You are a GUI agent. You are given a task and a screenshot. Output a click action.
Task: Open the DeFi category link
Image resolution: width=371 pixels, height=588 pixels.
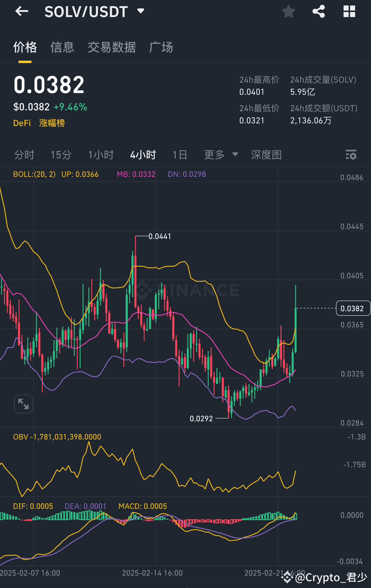(22, 123)
